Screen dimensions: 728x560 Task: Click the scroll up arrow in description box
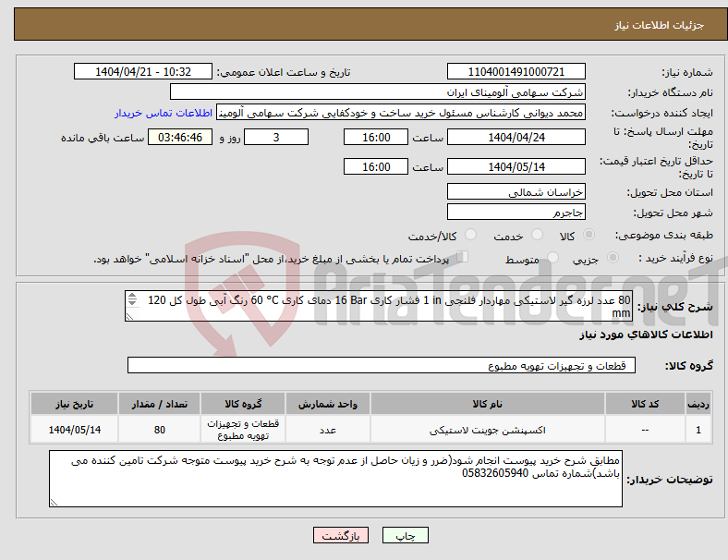tap(132, 296)
